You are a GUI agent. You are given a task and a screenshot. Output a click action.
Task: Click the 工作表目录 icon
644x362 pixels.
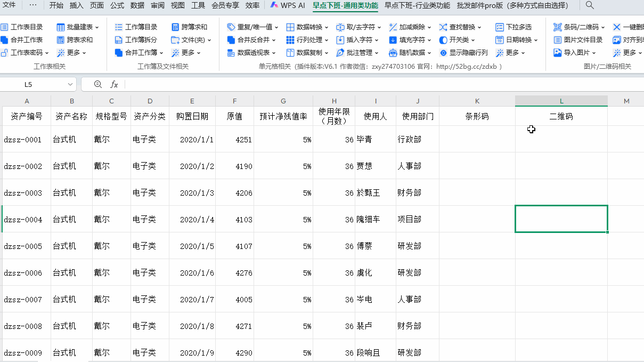[4, 27]
